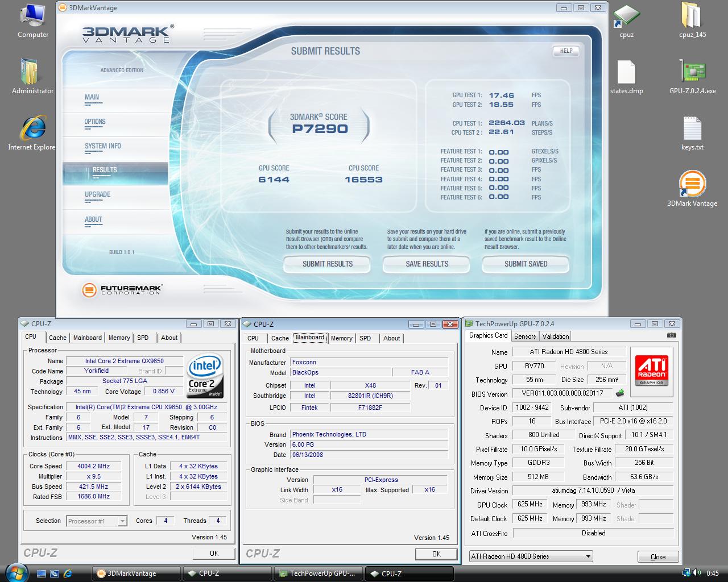The height and width of the screenshot is (582, 728).
Task: Switch to Memory tab in left CPU-Z
Action: coord(119,338)
